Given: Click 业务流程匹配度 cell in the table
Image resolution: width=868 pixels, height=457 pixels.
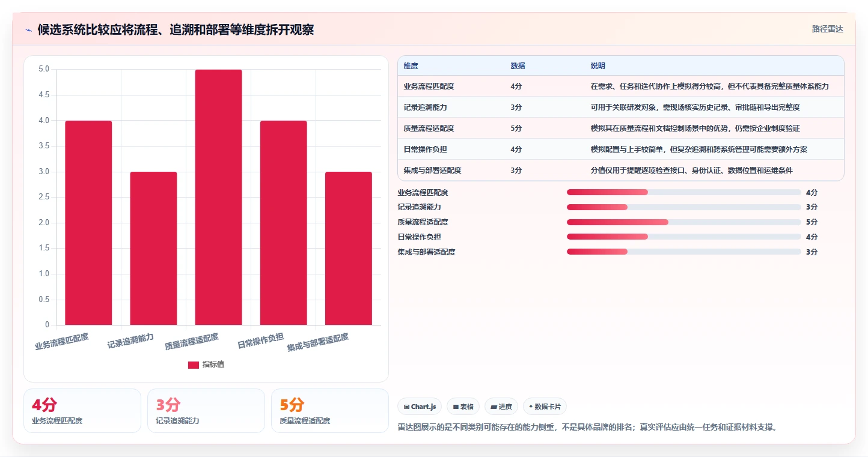Looking at the screenshot, I should coord(429,86).
